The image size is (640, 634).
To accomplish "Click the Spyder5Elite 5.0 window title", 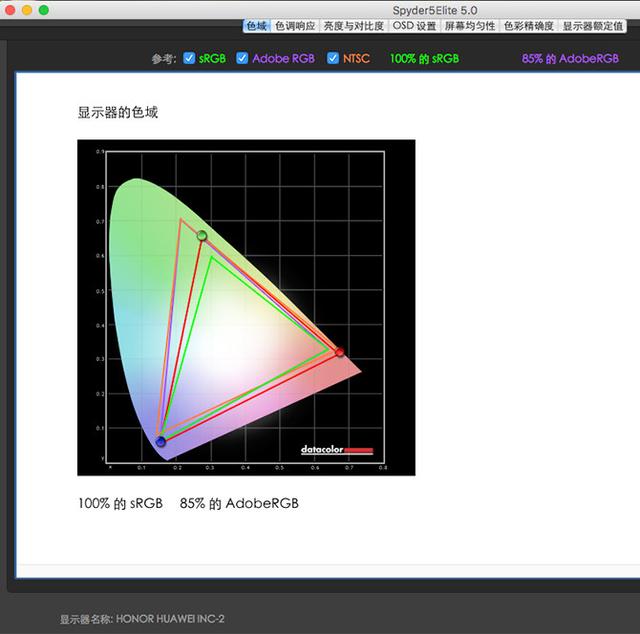I will coord(435,10).
